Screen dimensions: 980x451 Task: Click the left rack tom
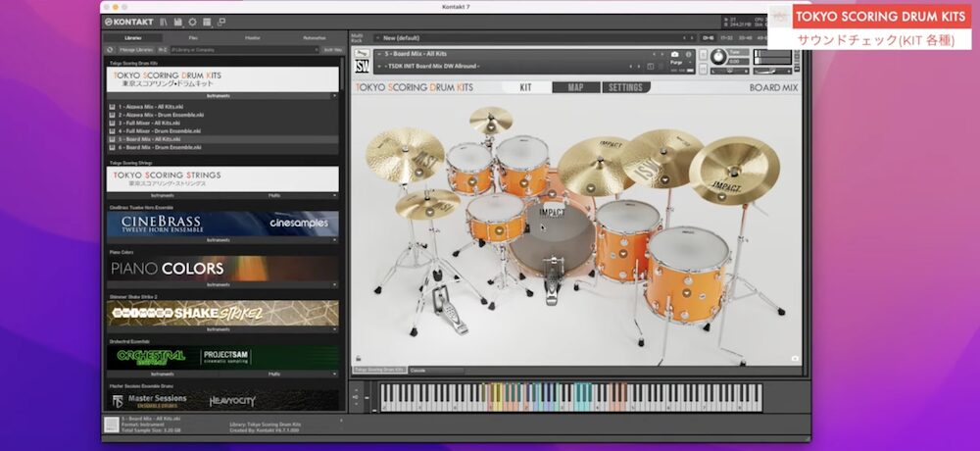469,168
